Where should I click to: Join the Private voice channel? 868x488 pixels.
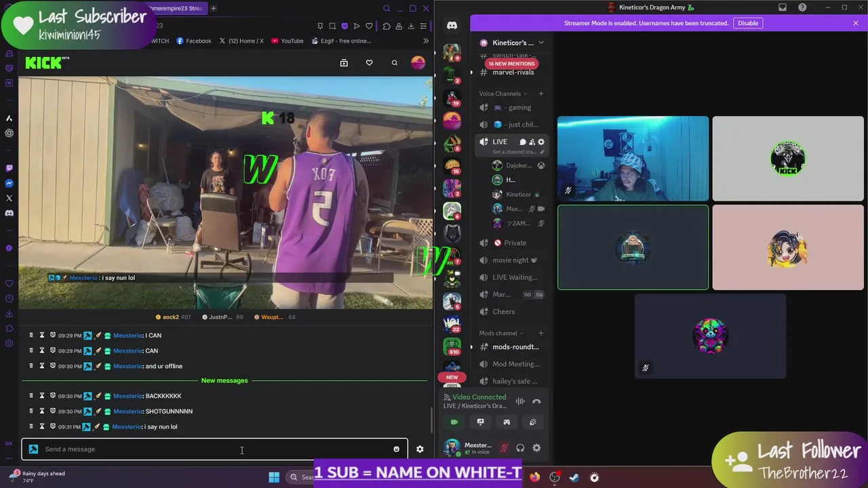click(x=513, y=243)
